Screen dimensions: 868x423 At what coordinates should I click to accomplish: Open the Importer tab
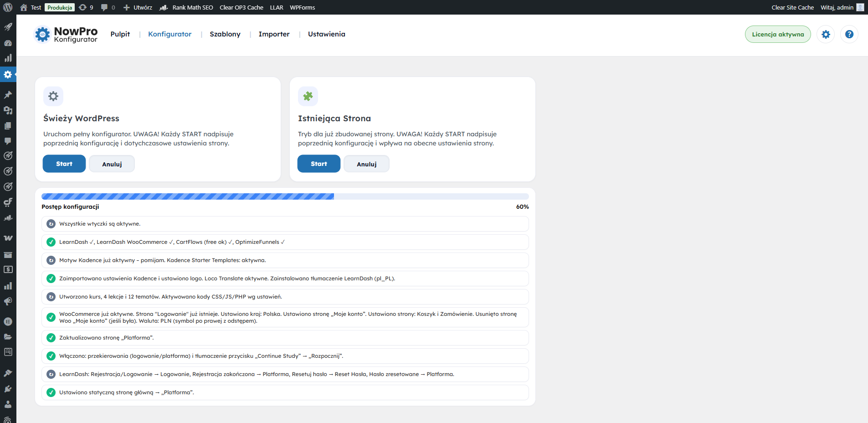tap(274, 34)
